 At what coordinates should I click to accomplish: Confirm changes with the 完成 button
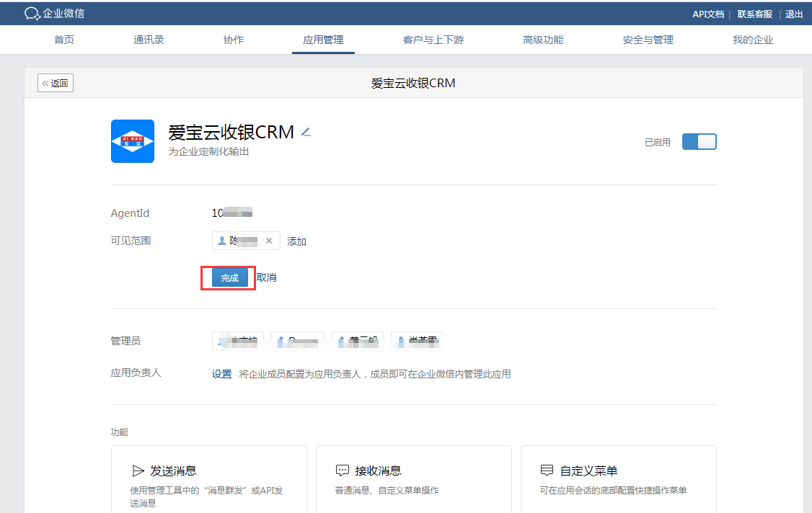tap(229, 278)
